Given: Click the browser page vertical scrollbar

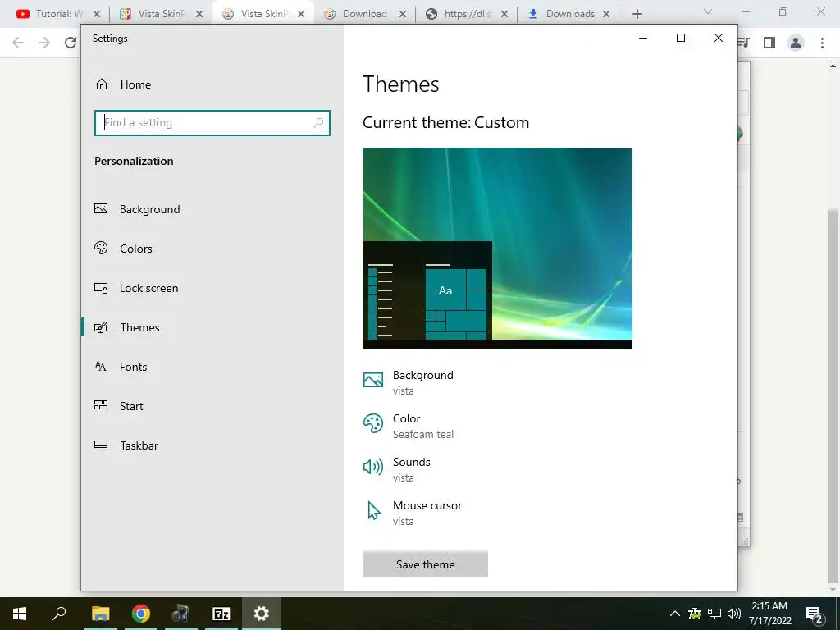Looking at the screenshot, I should coord(833,395).
